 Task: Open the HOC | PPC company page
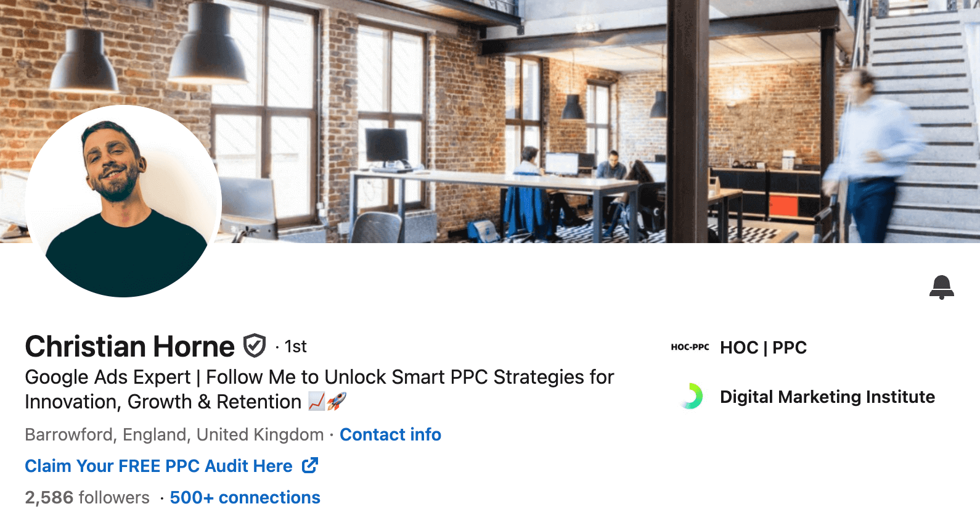(763, 347)
